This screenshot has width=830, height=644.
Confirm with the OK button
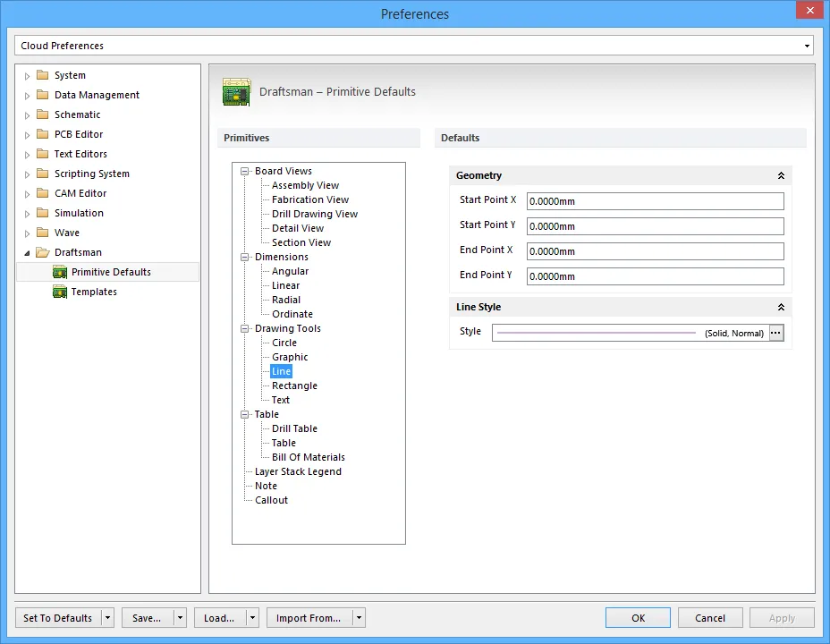pos(638,617)
